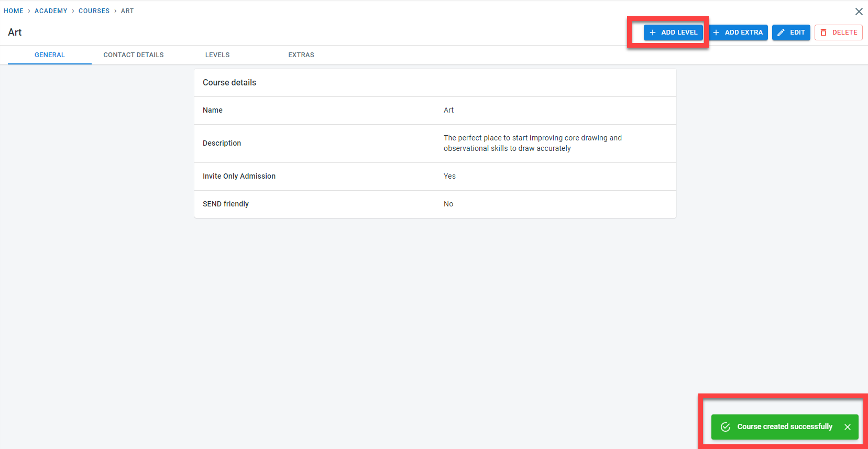Viewport: 868px width, 449px height.
Task: Click the plus icon on Add Extra
Action: [716, 32]
